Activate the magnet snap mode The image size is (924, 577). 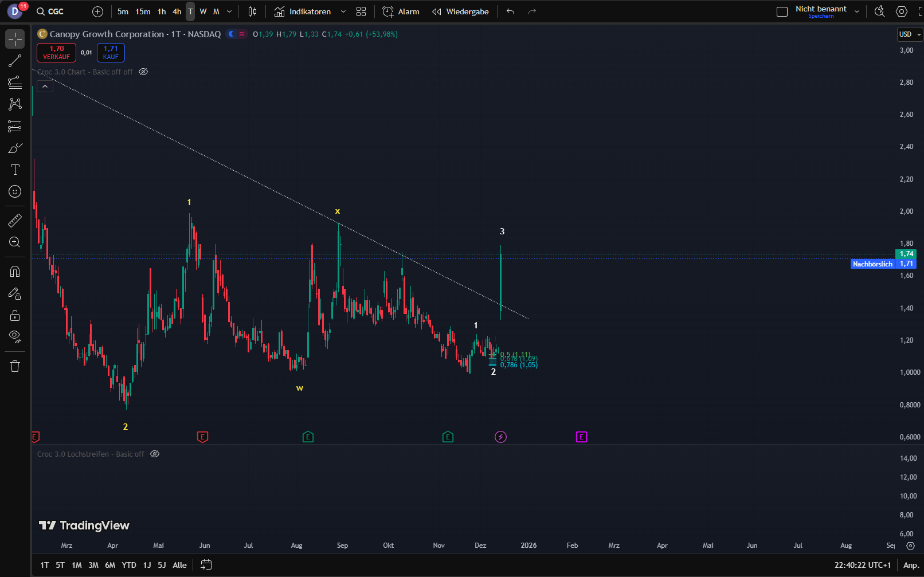click(15, 272)
